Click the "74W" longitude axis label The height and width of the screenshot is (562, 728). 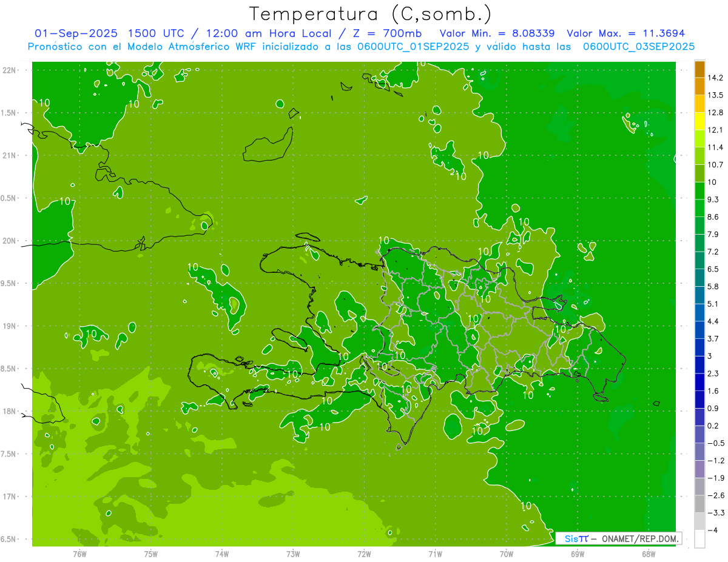[222, 554]
